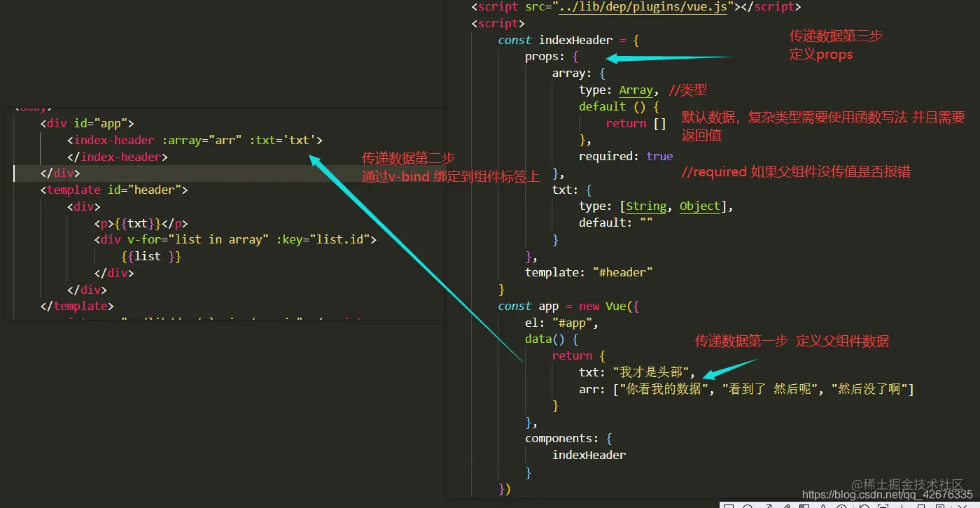Image resolution: width=980 pixels, height=508 pixels.
Task: Place cursor on 'props: {' line
Action: 552,57
